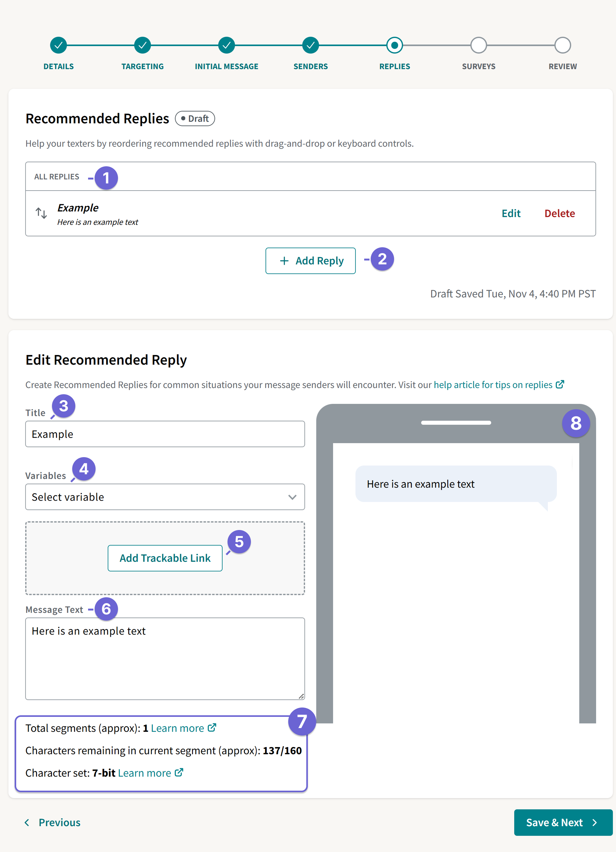616x852 pixels.
Task: Click the right chevron on Save & Next
Action: point(595,822)
